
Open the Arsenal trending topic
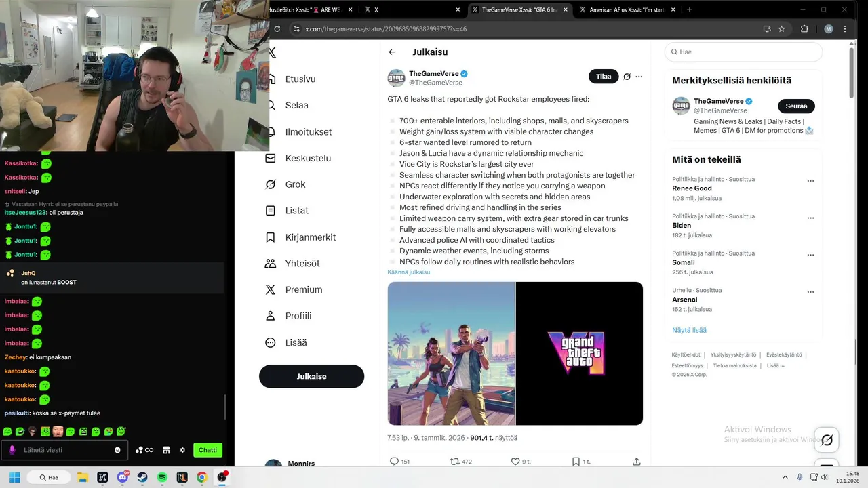click(x=684, y=300)
